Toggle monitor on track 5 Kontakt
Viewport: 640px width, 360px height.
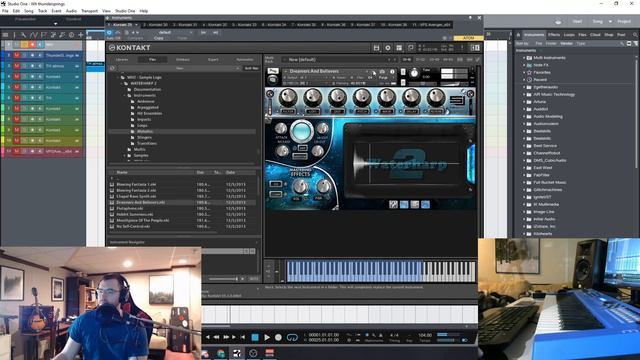pyautogui.click(x=40, y=87)
